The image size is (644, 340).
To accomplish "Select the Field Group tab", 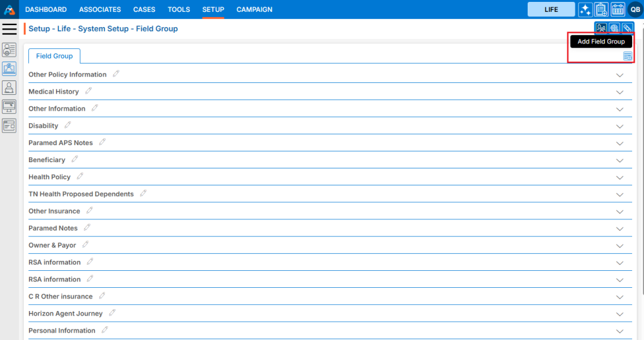I will [x=54, y=56].
